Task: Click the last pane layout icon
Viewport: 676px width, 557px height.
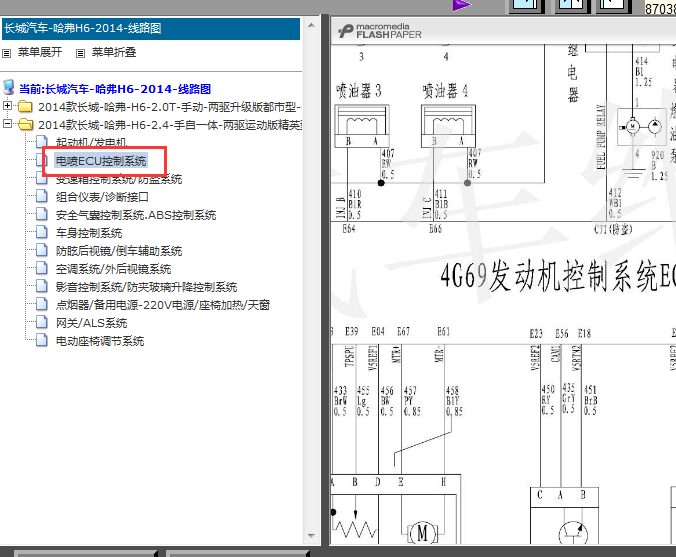Action: [614, 5]
